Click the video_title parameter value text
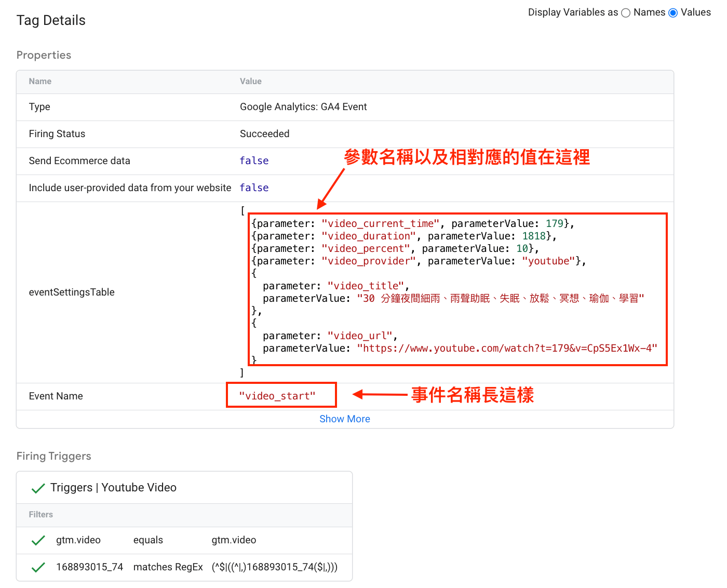This screenshot has width=727, height=588. (x=501, y=299)
